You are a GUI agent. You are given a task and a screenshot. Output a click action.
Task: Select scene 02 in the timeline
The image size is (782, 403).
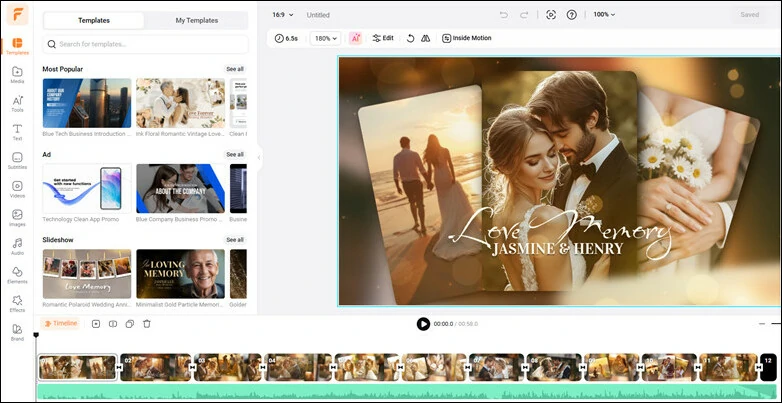pos(156,368)
